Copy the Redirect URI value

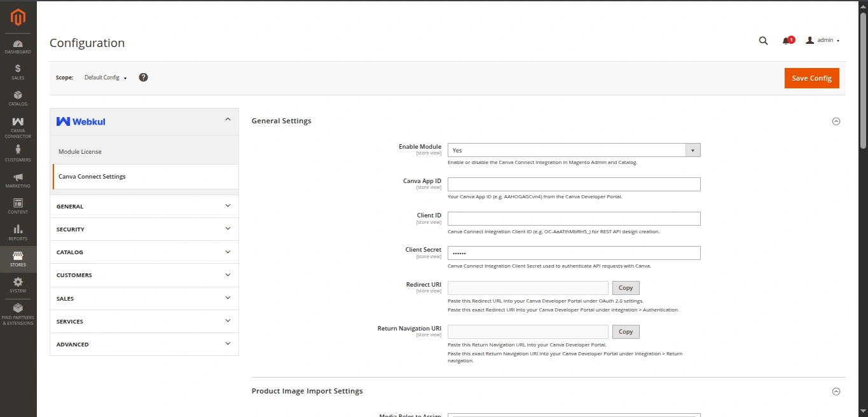pyautogui.click(x=626, y=288)
